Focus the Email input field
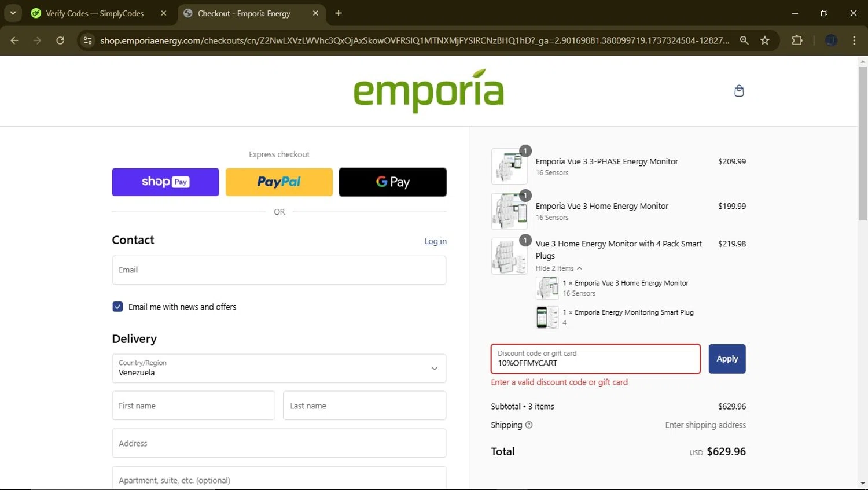 (279, 270)
